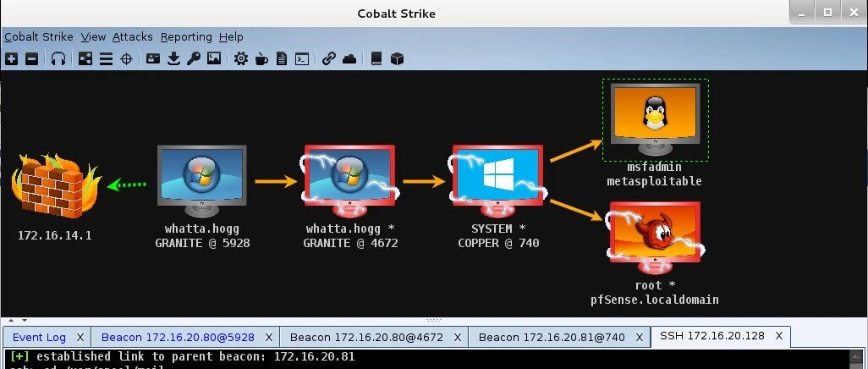Close the SSH 172.16.20.128 tab
This screenshot has width=868, height=369.
779,336
